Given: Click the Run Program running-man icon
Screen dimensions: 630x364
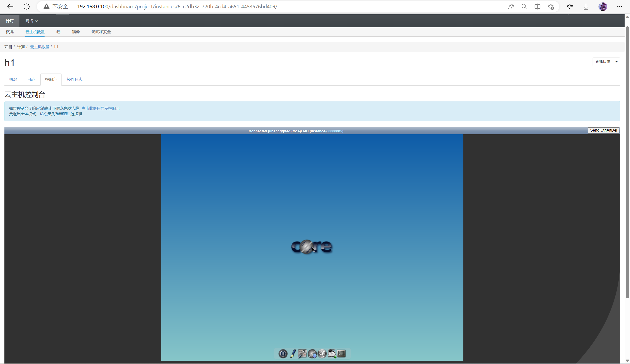Looking at the screenshot, I should 322,353.
